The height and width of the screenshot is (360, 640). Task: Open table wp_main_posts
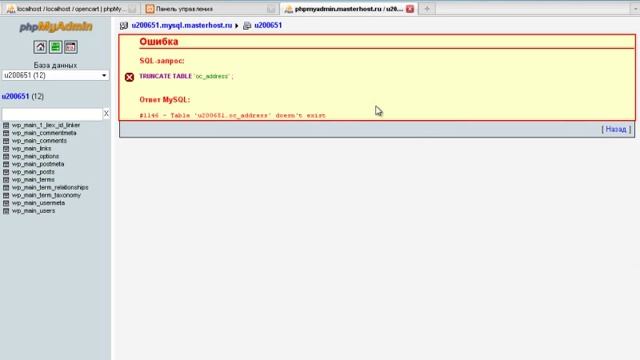click(33, 172)
